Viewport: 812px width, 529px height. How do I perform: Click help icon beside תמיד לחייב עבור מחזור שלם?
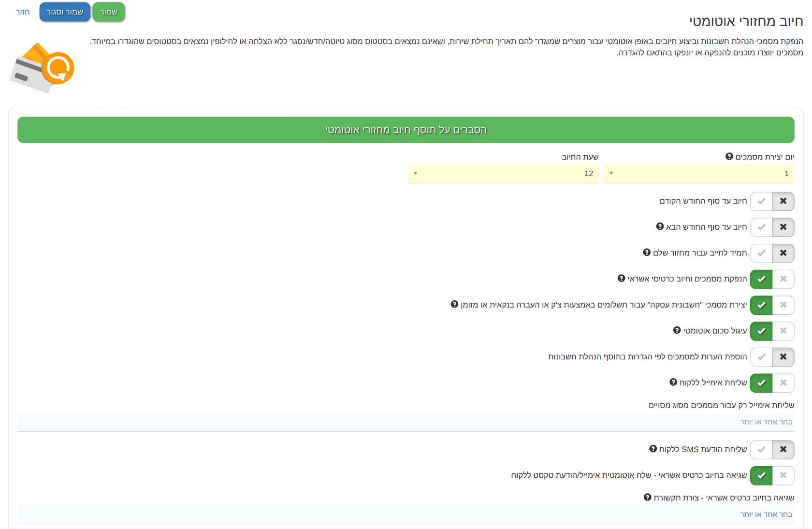pos(647,252)
